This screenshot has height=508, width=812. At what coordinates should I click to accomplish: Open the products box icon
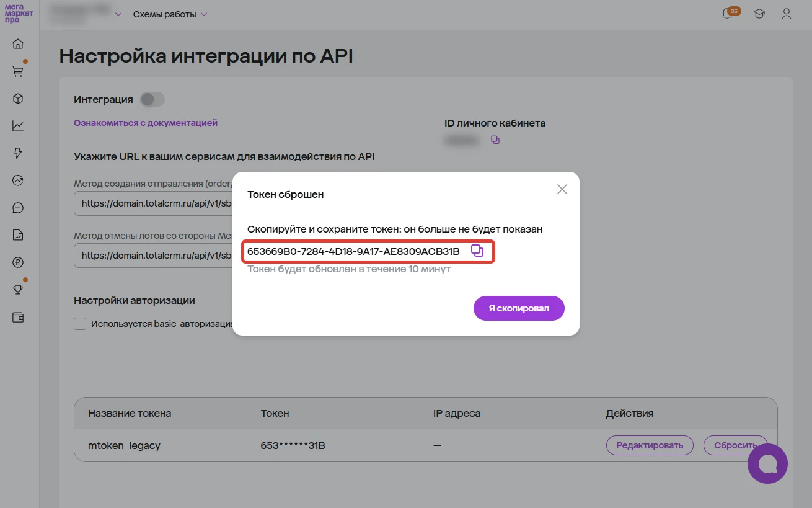tap(18, 99)
